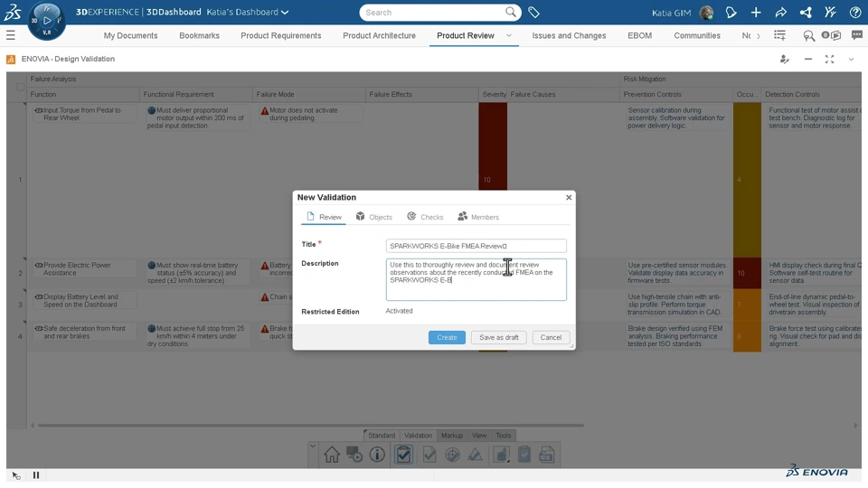
Task: Click the document check icon in toolbar
Action: (429, 455)
